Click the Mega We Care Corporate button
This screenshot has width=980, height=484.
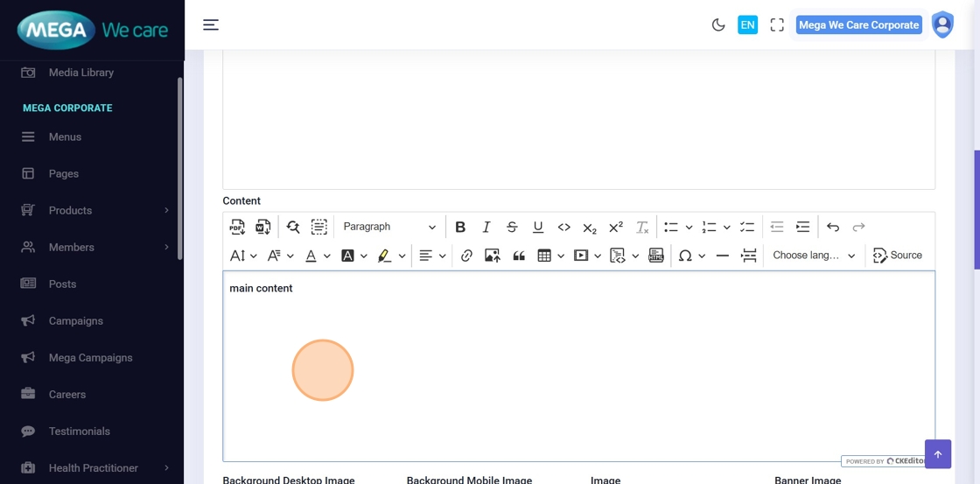[858, 25]
